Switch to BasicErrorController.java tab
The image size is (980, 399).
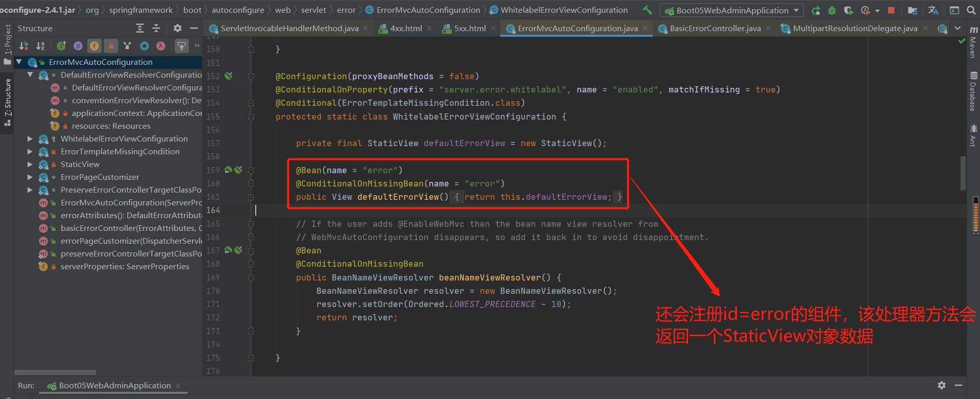click(715, 28)
